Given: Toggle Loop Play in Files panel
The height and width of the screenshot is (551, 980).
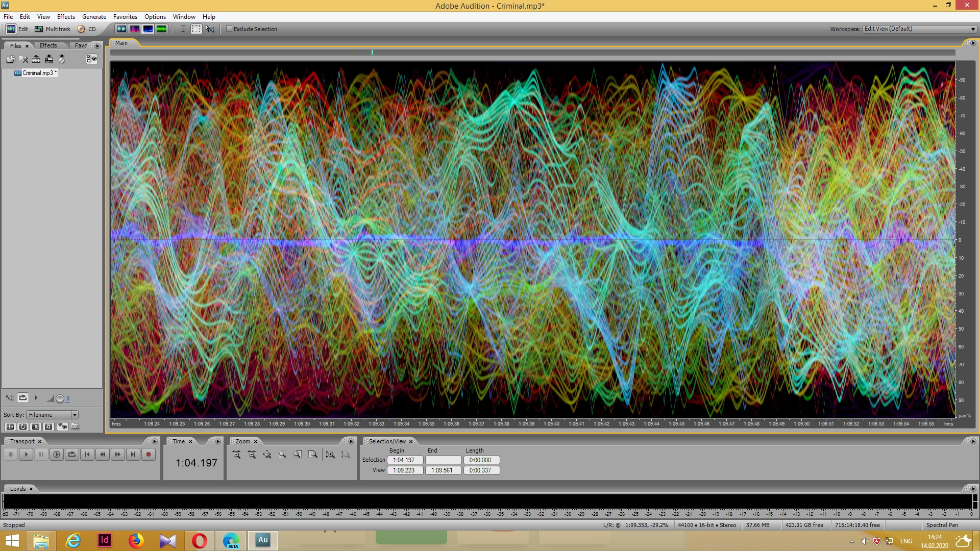Looking at the screenshot, I should pos(23,398).
